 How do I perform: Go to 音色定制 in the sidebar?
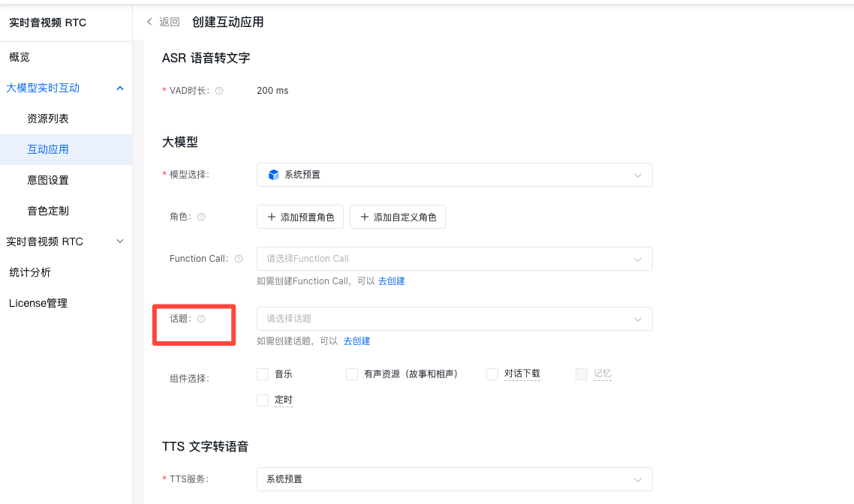(48, 211)
